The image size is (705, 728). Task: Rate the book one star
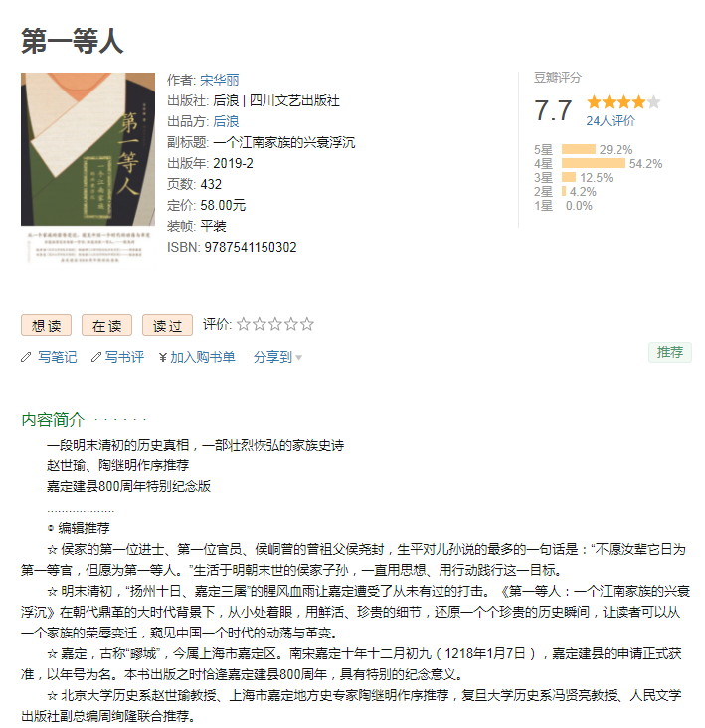tap(244, 324)
